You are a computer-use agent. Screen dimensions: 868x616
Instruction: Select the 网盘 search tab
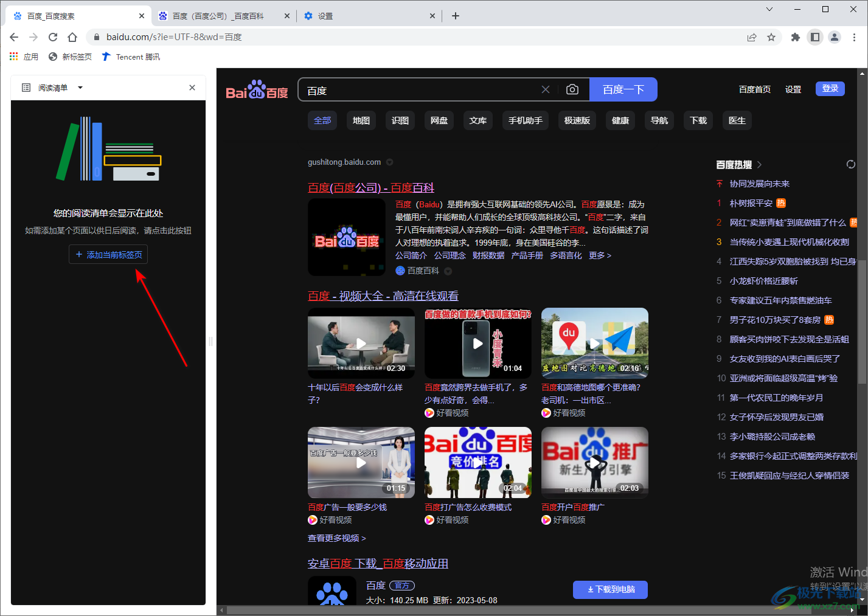coord(439,120)
